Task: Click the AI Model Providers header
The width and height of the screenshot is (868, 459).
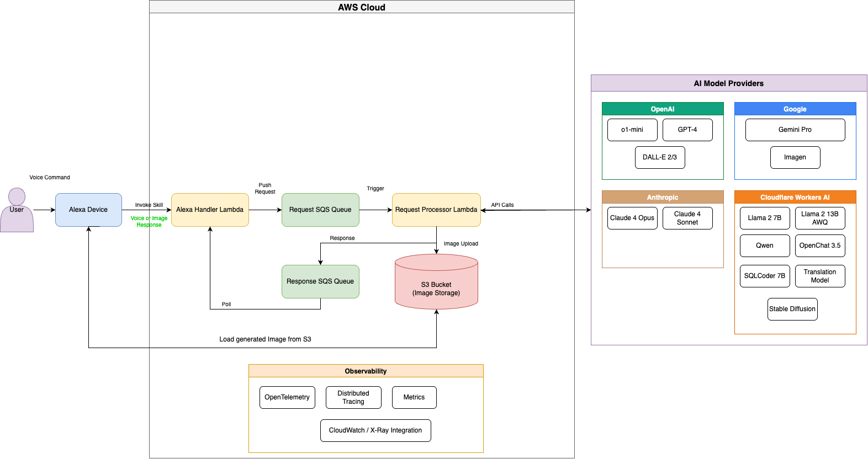Action: tap(729, 83)
